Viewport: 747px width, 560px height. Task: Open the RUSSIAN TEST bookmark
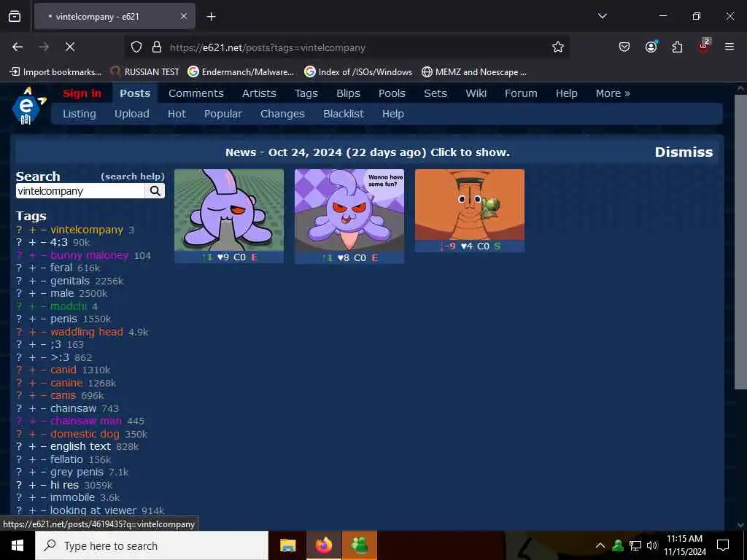[145, 72]
